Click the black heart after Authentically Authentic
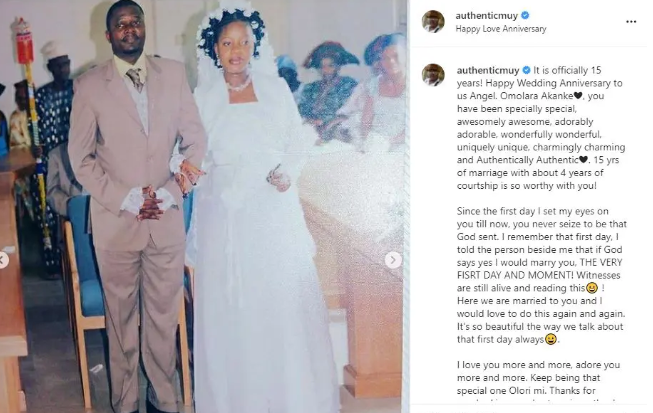Viewport: 653px width, 413px height. [x=583, y=160]
